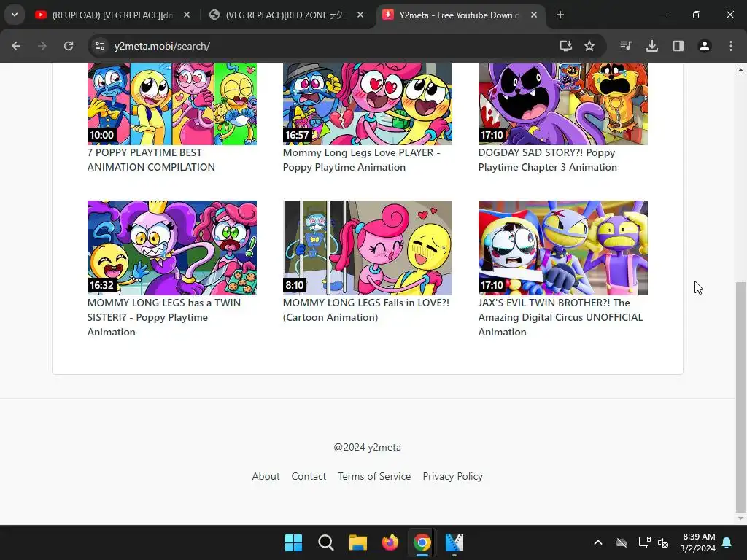Screen dimensions: 747x560
Task: Open the JAX'S EVIL TWIN BROTHER thumbnail
Action: click(x=563, y=248)
